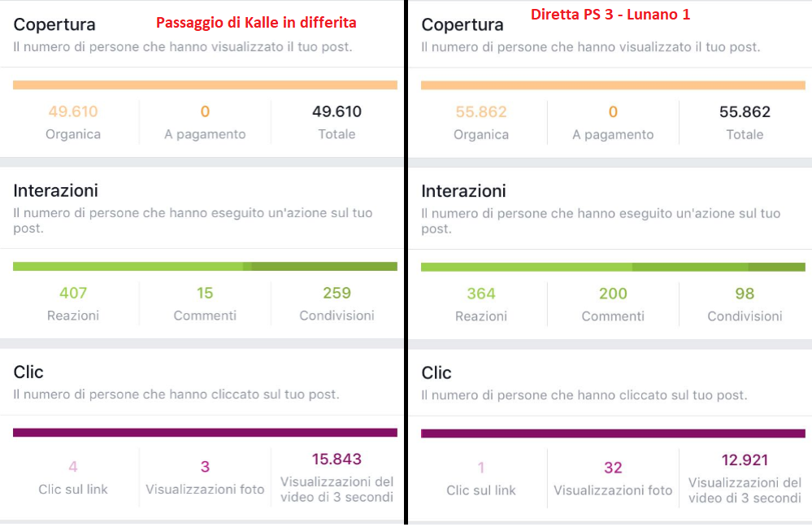Open the 15 Commenti stat
The image size is (812, 527).
point(205,293)
